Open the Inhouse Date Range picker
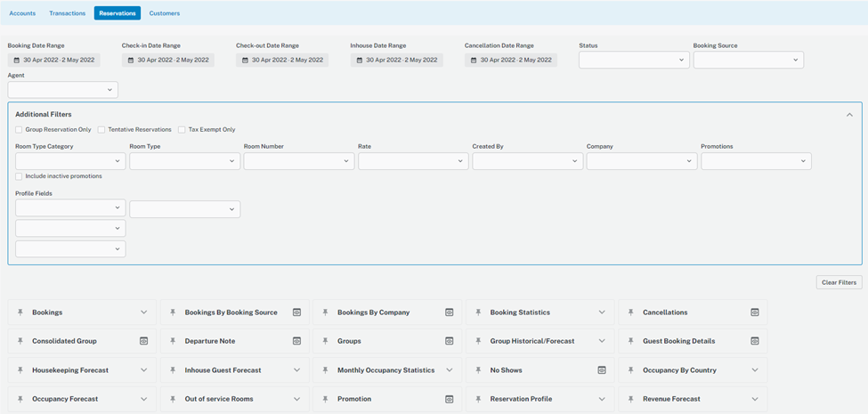Screen dimensions: 868x414 [397, 60]
